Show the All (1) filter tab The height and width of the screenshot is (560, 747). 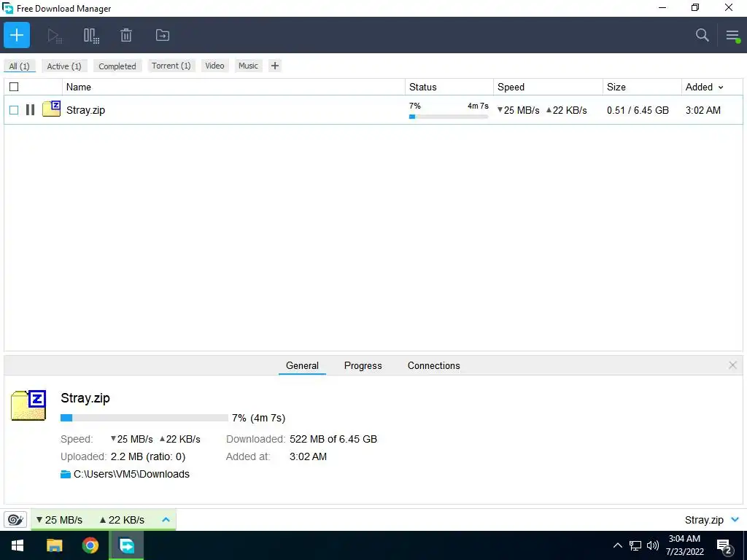tap(20, 66)
